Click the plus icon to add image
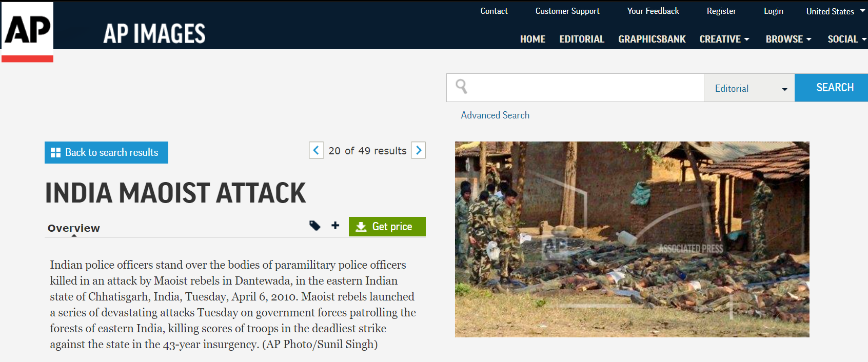868x362 pixels. point(336,225)
